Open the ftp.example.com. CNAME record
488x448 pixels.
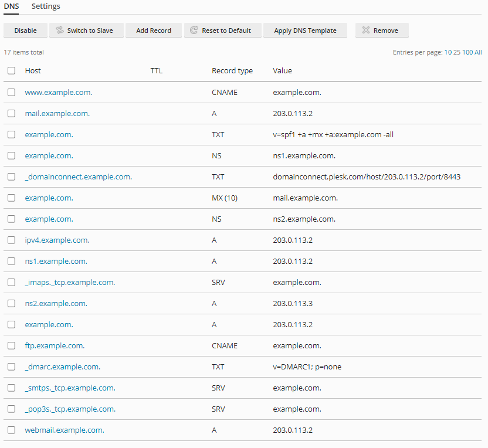[x=55, y=346]
